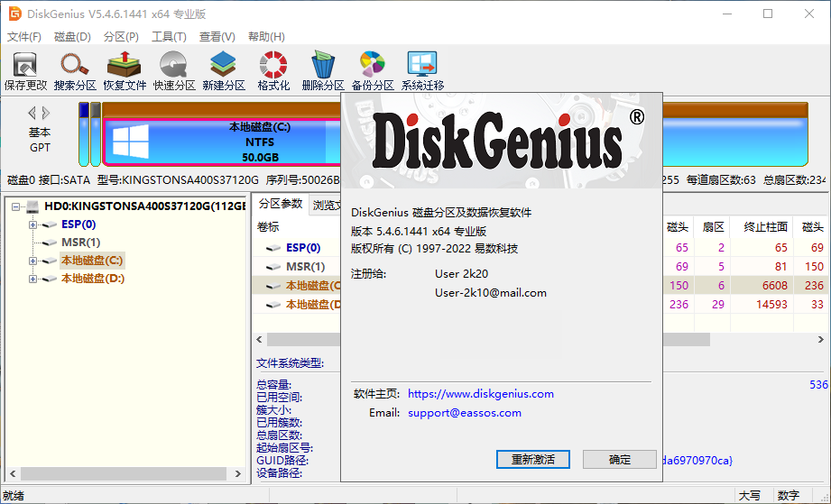Image resolution: width=831 pixels, height=504 pixels.
Task: Click the 保存更改 save changes icon
Action: point(25,71)
